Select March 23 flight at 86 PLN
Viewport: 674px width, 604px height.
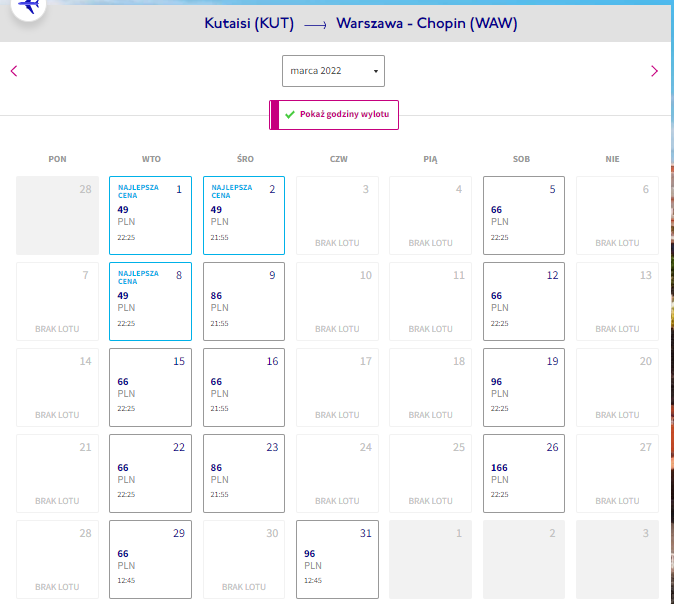(244, 473)
